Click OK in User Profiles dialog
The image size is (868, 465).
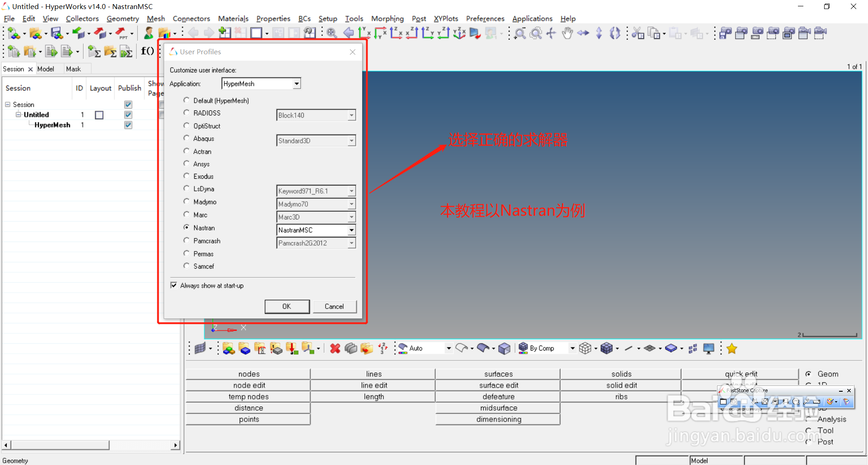pyautogui.click(x=287, y=306)
